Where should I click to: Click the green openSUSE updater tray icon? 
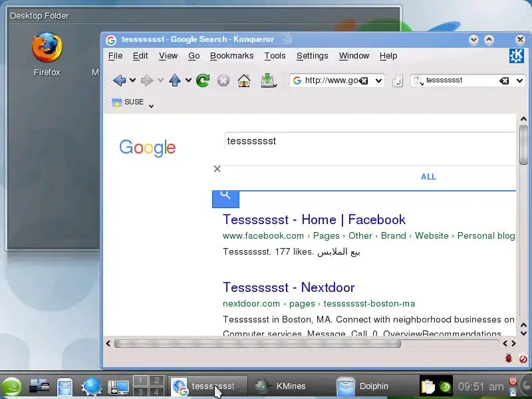tap(445, 387)
